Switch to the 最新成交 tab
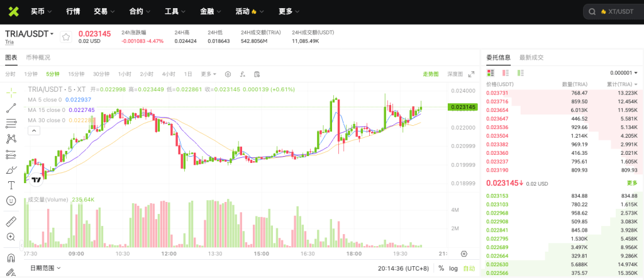The width and height of the screenshot is (644, 280). 531,57
